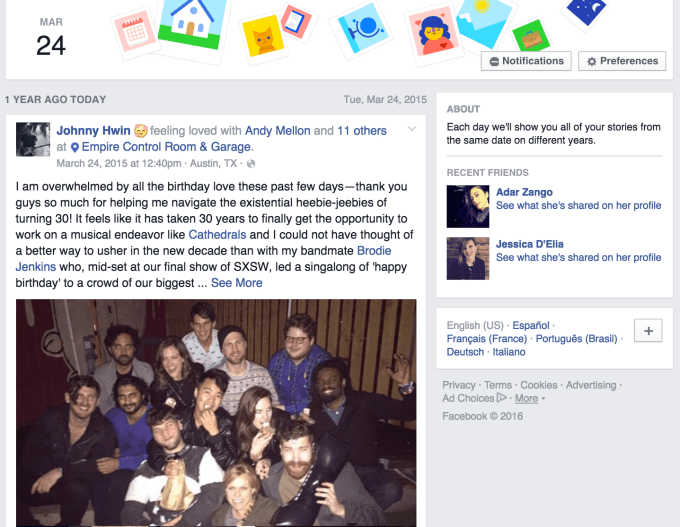The width and height of the screenshot is (680, 527).
Task: Open the Cathedrals page link
Action: 217,235
